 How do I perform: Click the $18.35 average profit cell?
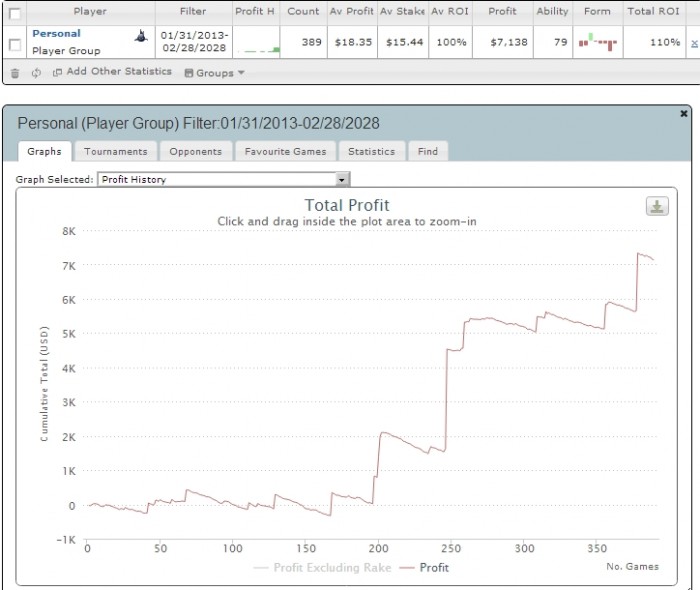click(353, 42)
